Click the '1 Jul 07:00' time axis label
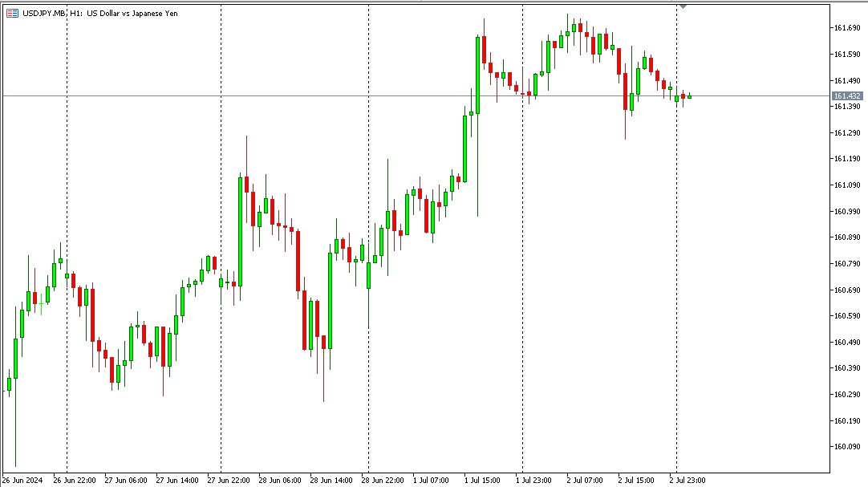Image resolution: width=868 pixels, height=487 pixels. coord(431,481)
